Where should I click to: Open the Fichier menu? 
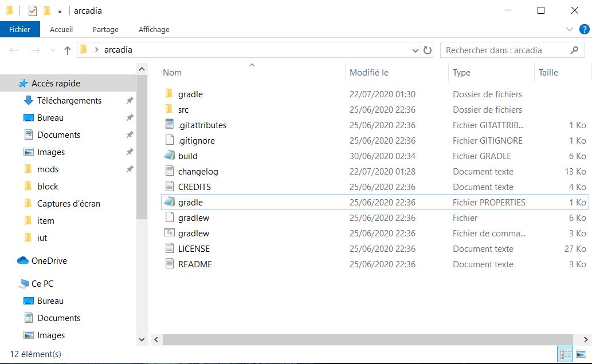pyautogui.click(x=19, y=29)
